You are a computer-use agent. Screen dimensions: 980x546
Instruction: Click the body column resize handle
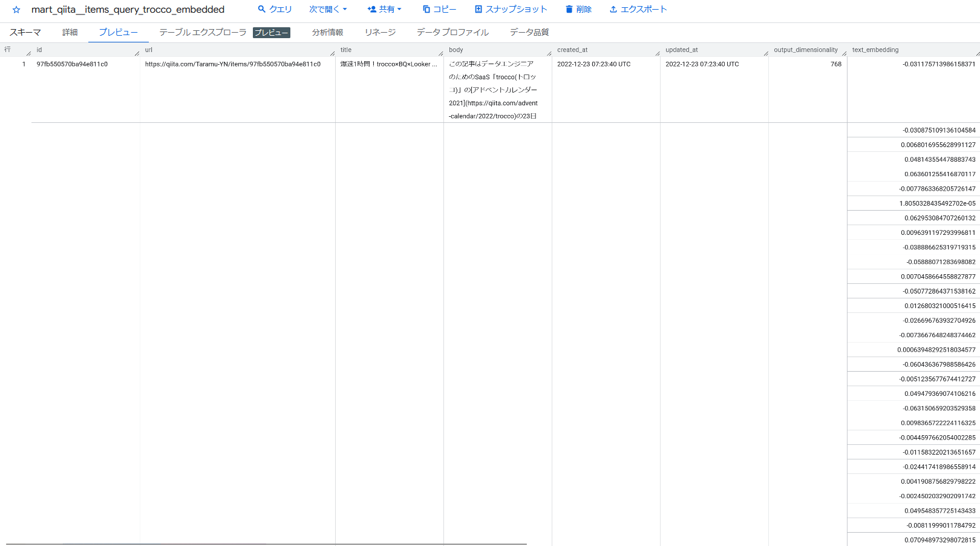pyautogui.click(x=549, y=53)
